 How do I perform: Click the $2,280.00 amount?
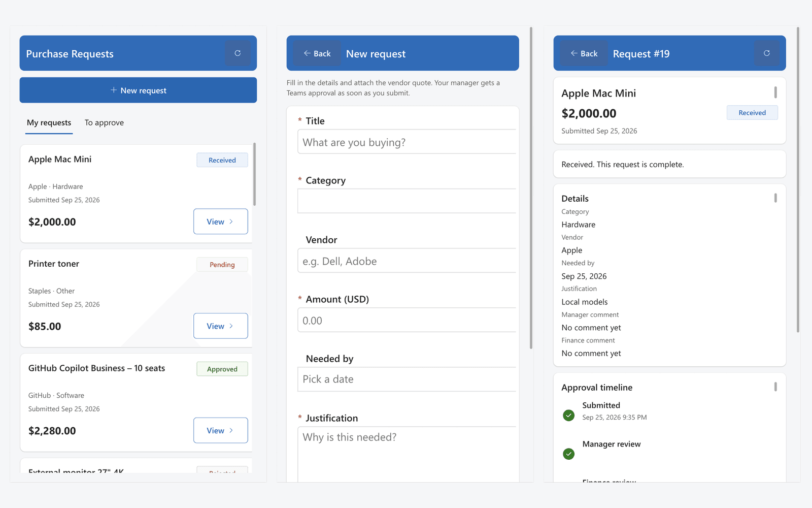pos(52,431)
